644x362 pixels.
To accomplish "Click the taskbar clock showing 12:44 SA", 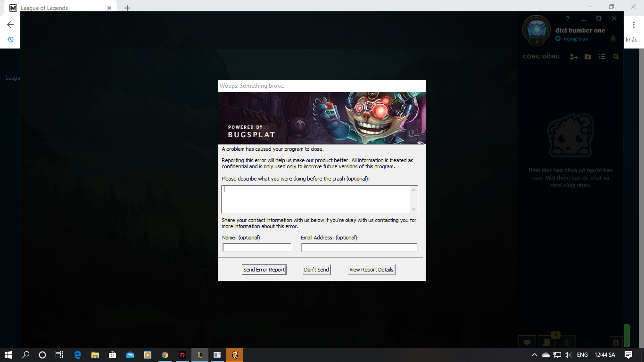I will (x=605, y=355).
